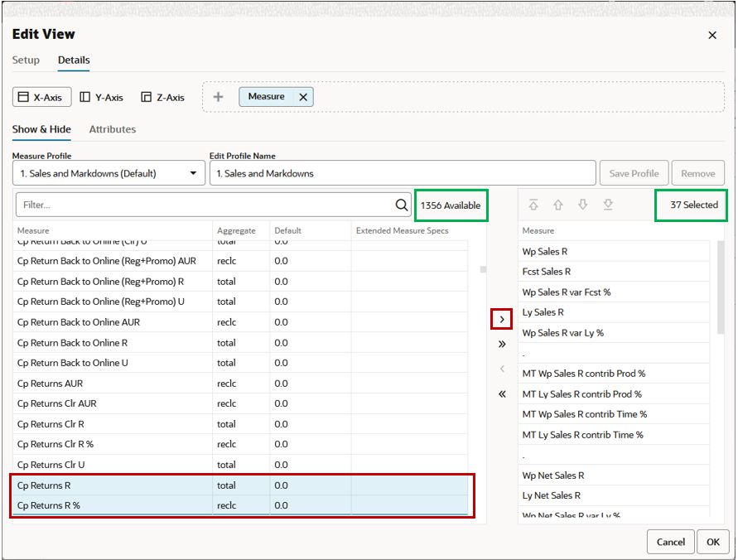Select the Y-Axis button
Viewport: 738px width, 560px height.
click(102, 98)
